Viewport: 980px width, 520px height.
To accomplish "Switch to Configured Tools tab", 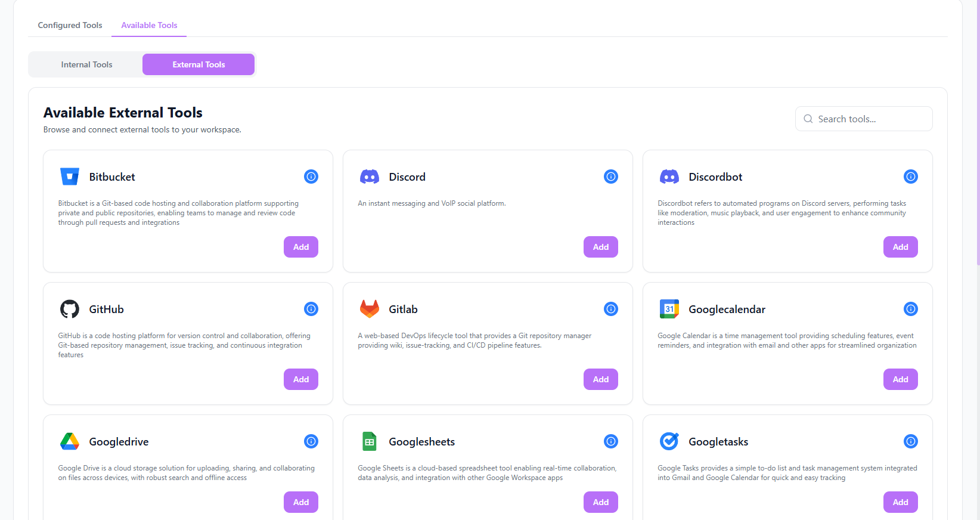I will tap(70, 25).
